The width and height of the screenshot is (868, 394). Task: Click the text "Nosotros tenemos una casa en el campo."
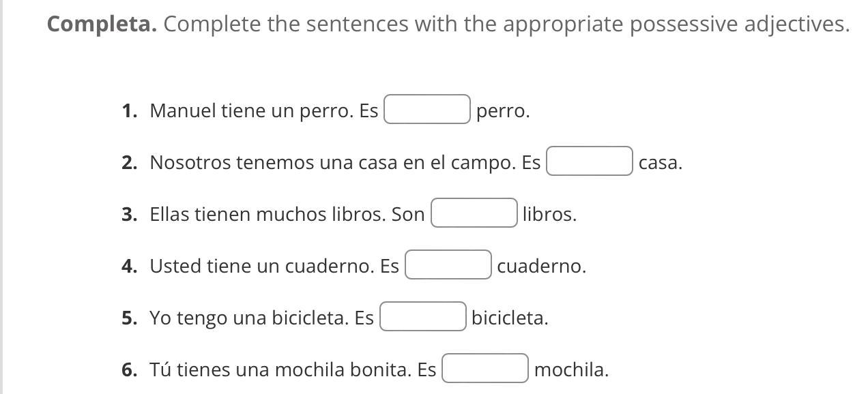pyautogui.click(x=333, y=163)
